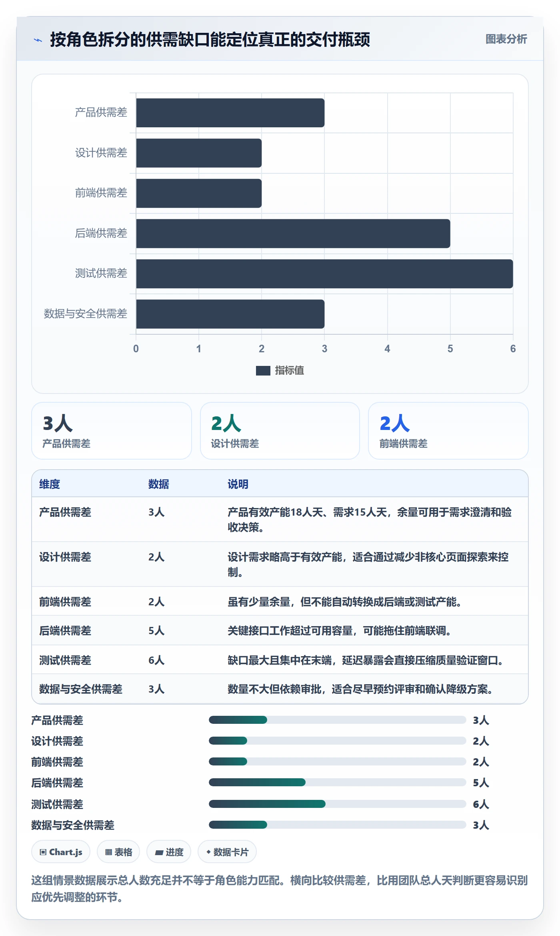
Task: Click the 数据与安全供需差 bar in the bar chart
Action: tap(230, 314)
